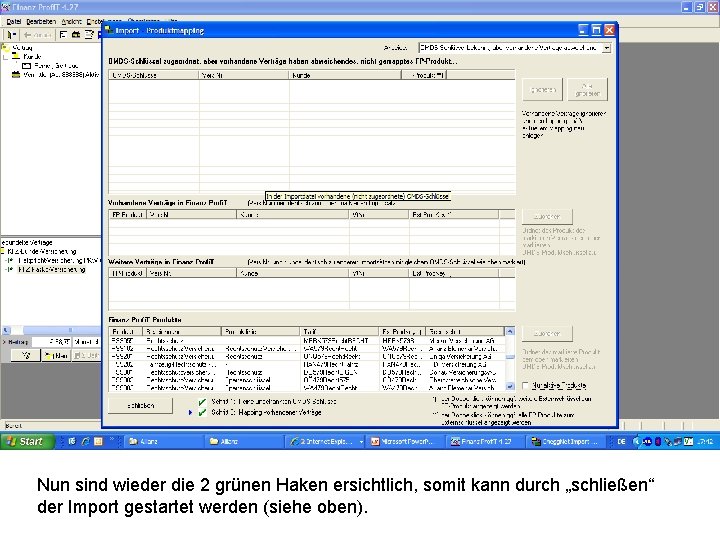Click the first quick launch icon next to Start

point(72,441)
